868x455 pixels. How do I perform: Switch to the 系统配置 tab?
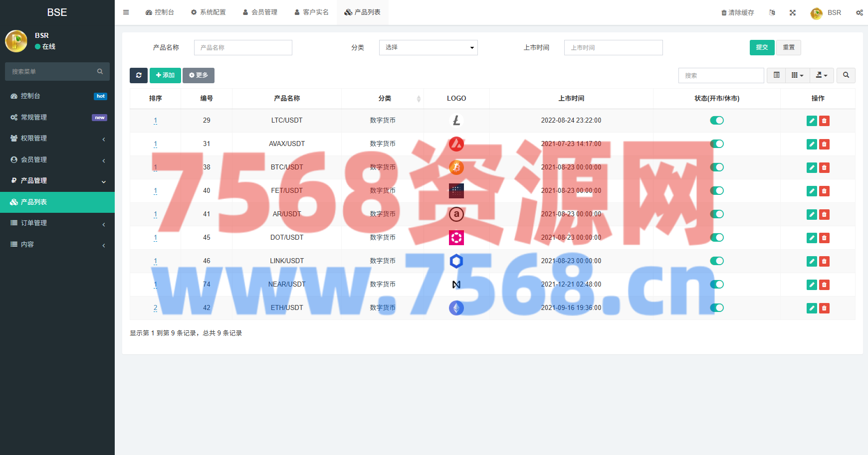pyautogui.click(x=208, y=12)
